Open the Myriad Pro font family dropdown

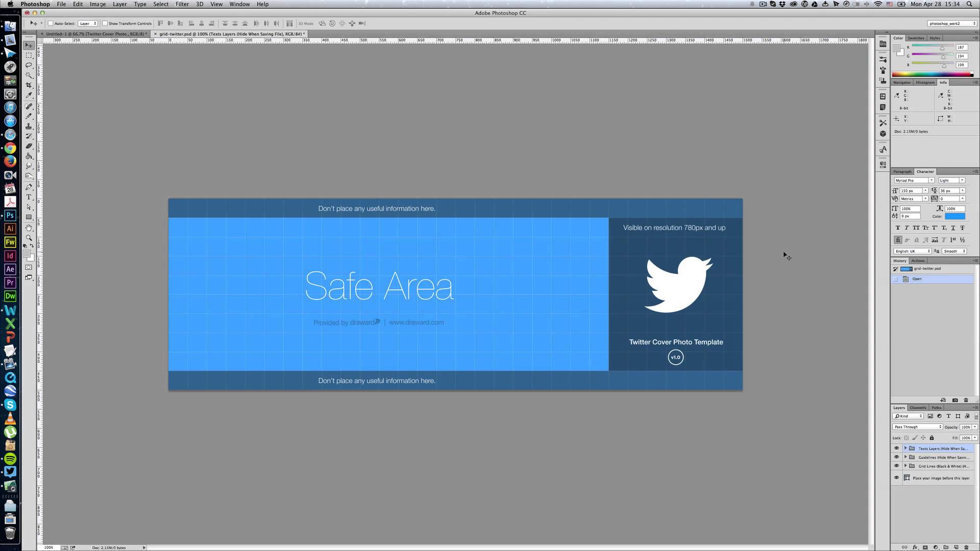(931, 181)
